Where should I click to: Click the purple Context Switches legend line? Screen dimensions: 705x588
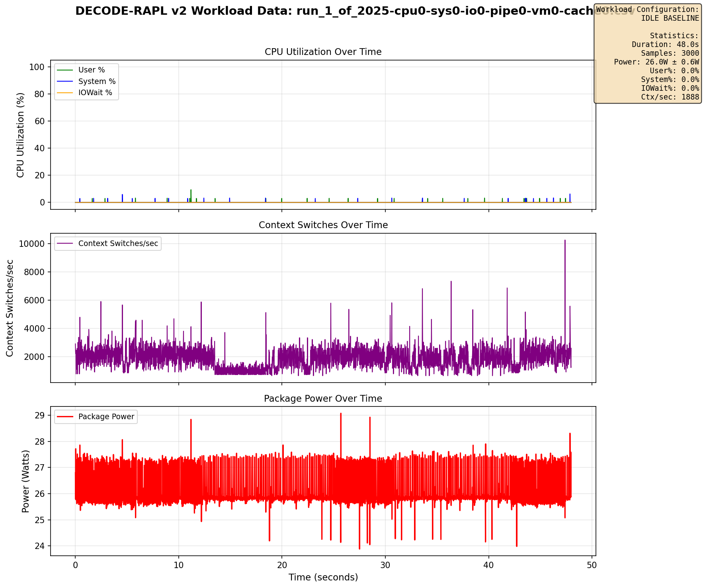[x=65, y=244]
